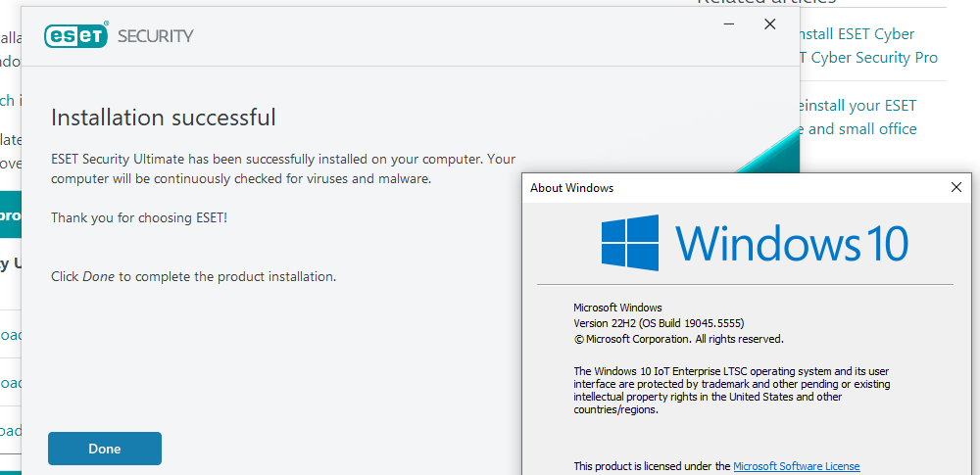The height and width of the screenshot is (475, 980).
Task: Select 'Thank you for choosing ESET!' text
Action: [x=139, y=218]
